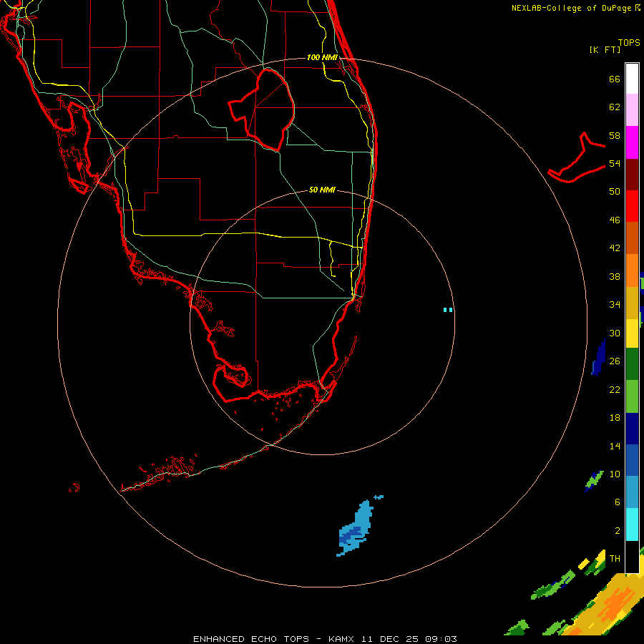Viewport: 644px width, 644px height.
Task: Select the magenta legend color segment
Action: pyautogui.click(x=632, y=142)
